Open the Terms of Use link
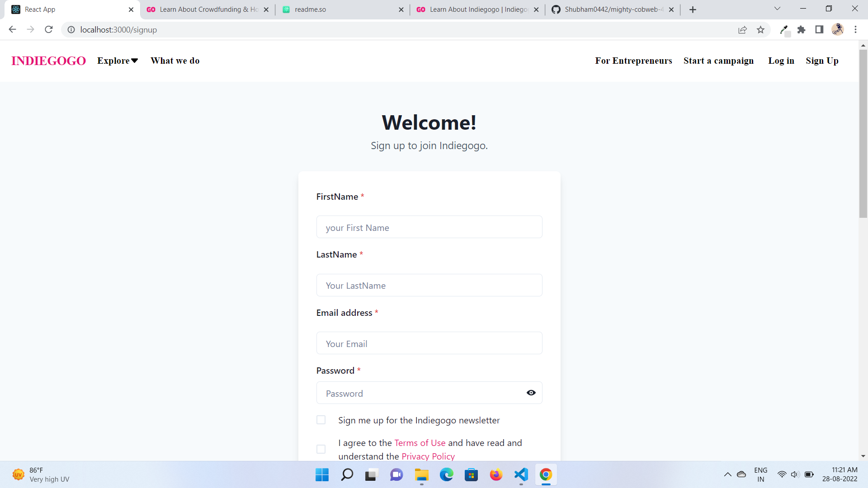This screenshot has height=488, width=868. [420, 443]
